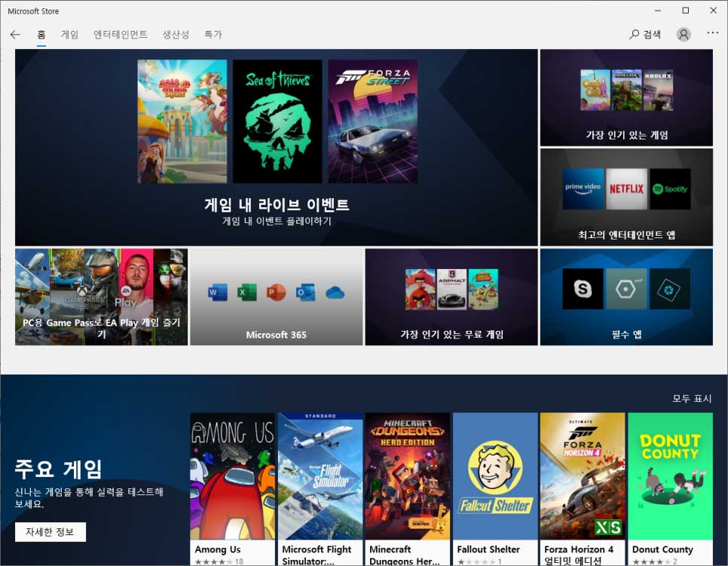Open the Sea of Thieves cover
The image size is (728, 566).
click(277, 121)
